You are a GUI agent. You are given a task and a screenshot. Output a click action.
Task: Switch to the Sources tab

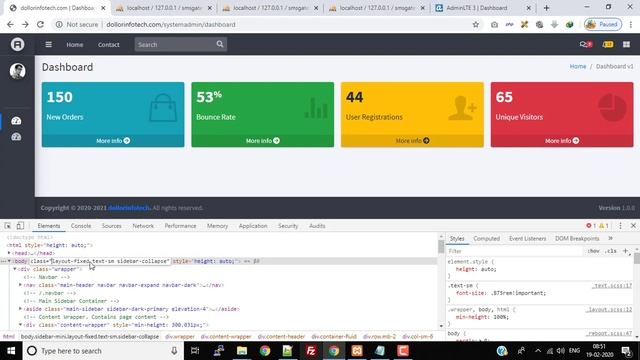[111, 226]
